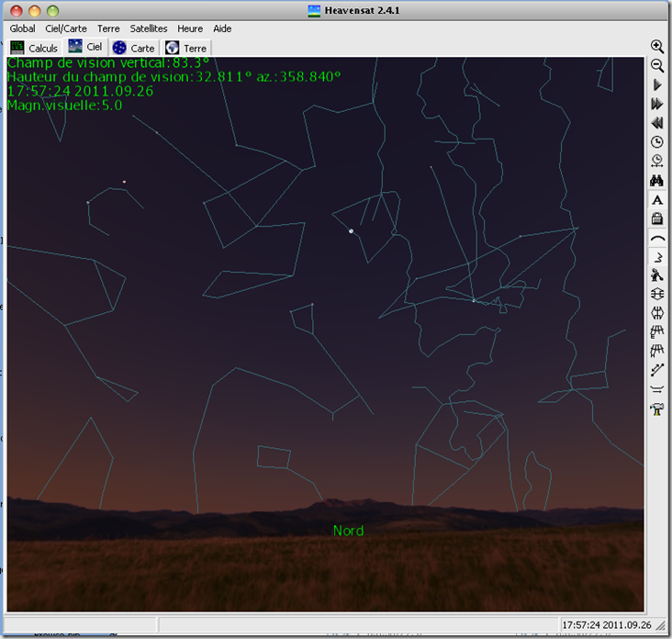Click the constellation figure person icon
Viewport: 672px width, 639px height.
pos(657,275)
